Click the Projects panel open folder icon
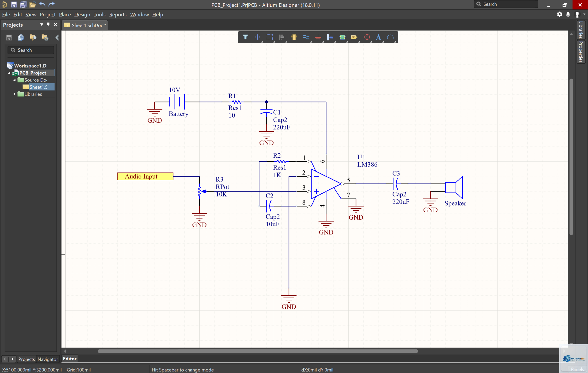This screenshot has height=373, width=588. pyautogui.click(x=33, y=37)
